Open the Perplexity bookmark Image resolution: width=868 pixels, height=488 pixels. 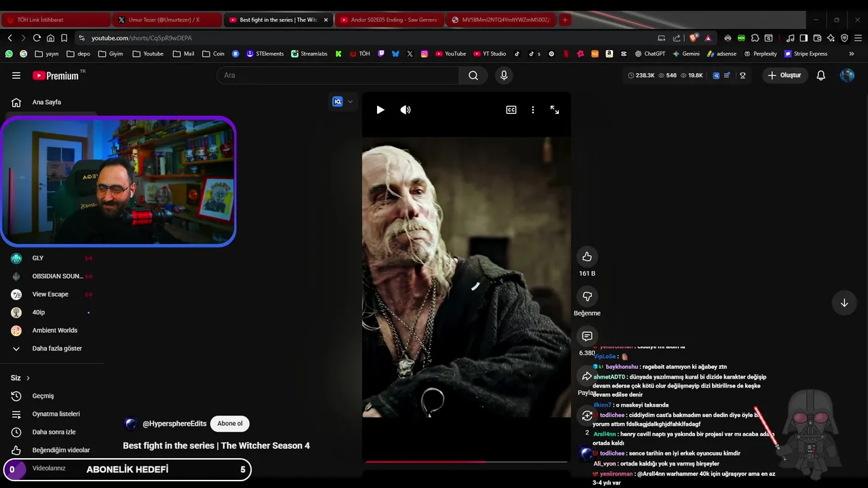tap(760, 54)
